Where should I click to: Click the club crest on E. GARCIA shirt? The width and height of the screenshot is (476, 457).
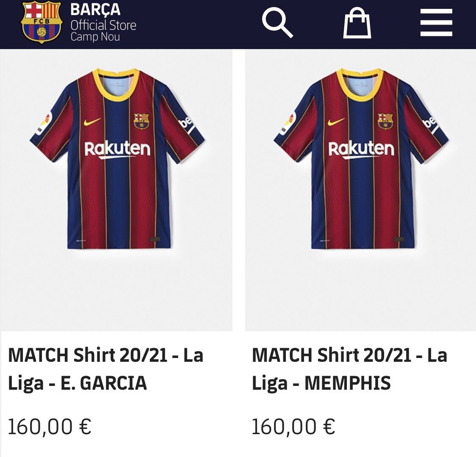click(x=141, y=121)
